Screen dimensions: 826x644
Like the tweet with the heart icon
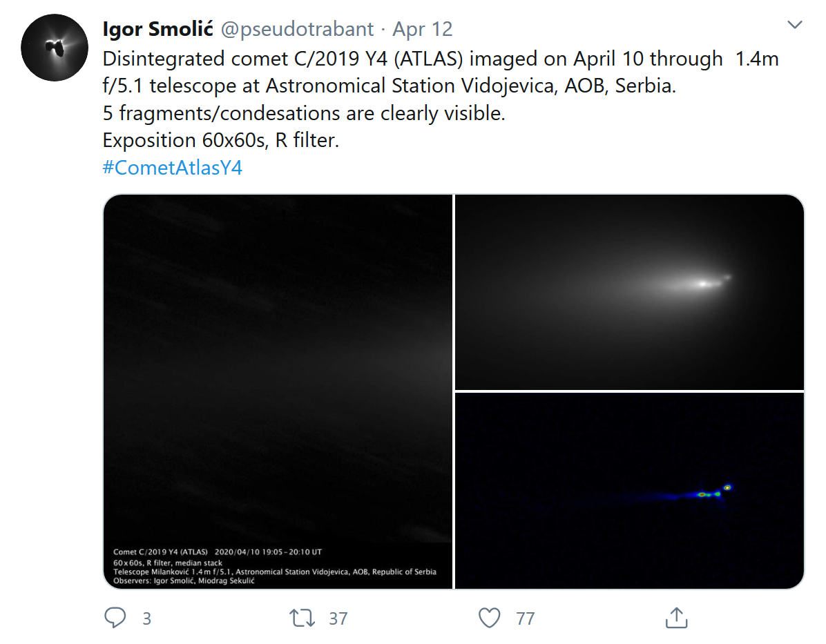(x=489, y=618)
